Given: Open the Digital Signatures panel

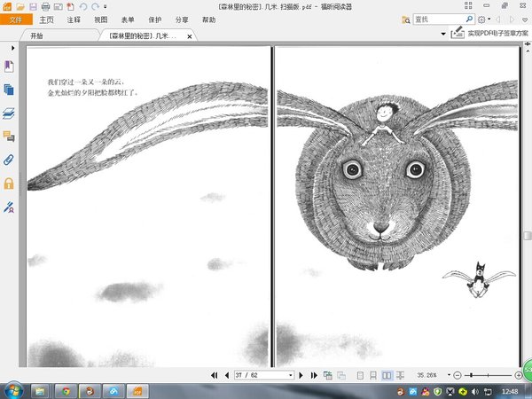Looking at the screenshot, I should tap(9, 207).
